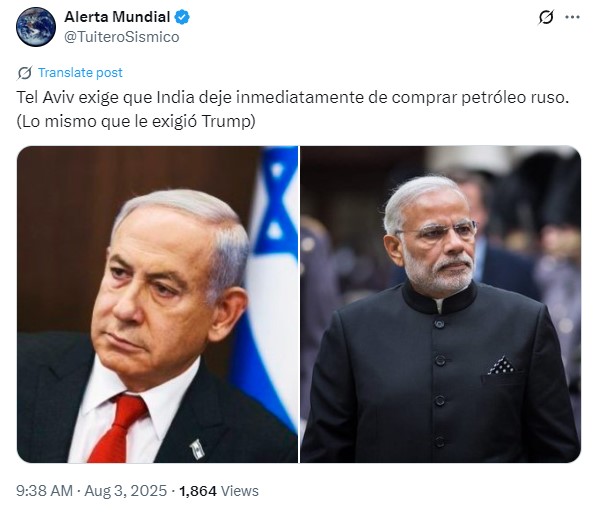Click the tweet's first line about petróleo ruso
598x515 pixels.
[293, 98]
